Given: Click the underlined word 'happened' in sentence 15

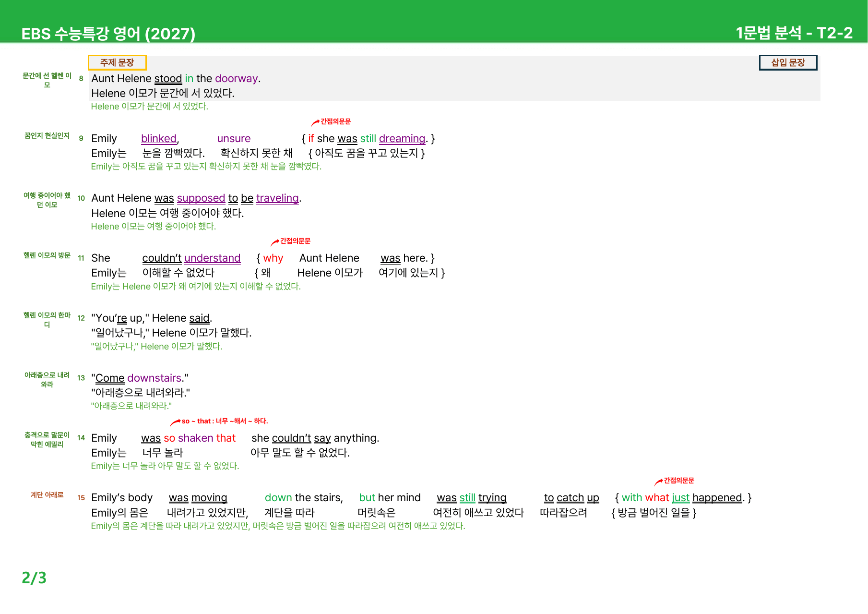Looking at the screenshot, I should [717, 498].
